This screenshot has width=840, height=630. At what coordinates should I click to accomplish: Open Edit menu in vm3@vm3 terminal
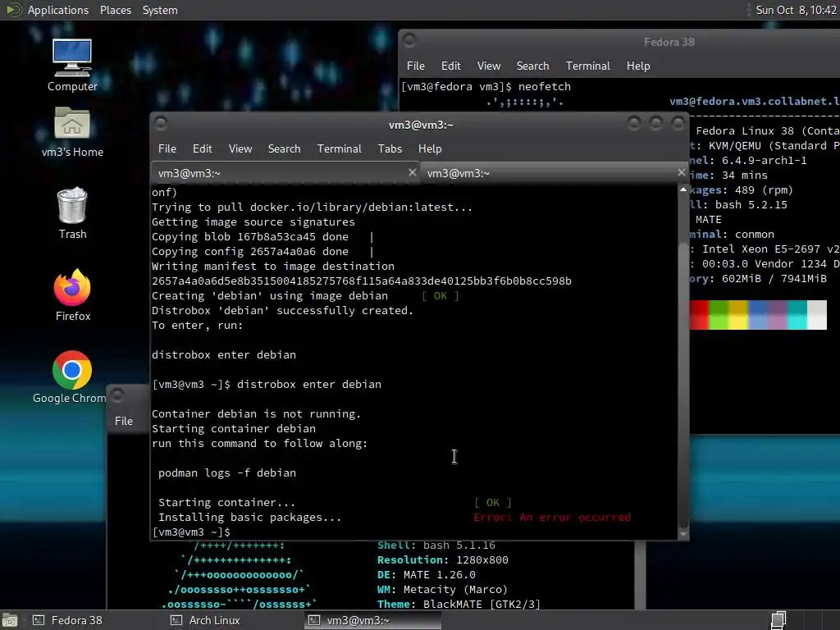202,149
